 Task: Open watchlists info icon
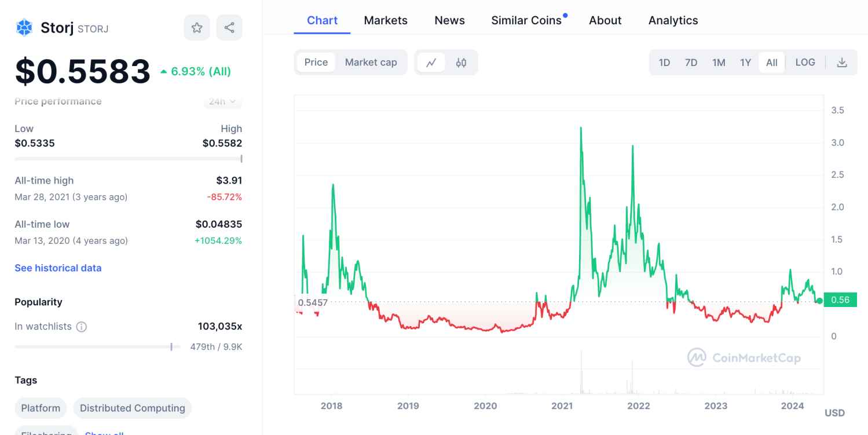(x=82, y=327)
